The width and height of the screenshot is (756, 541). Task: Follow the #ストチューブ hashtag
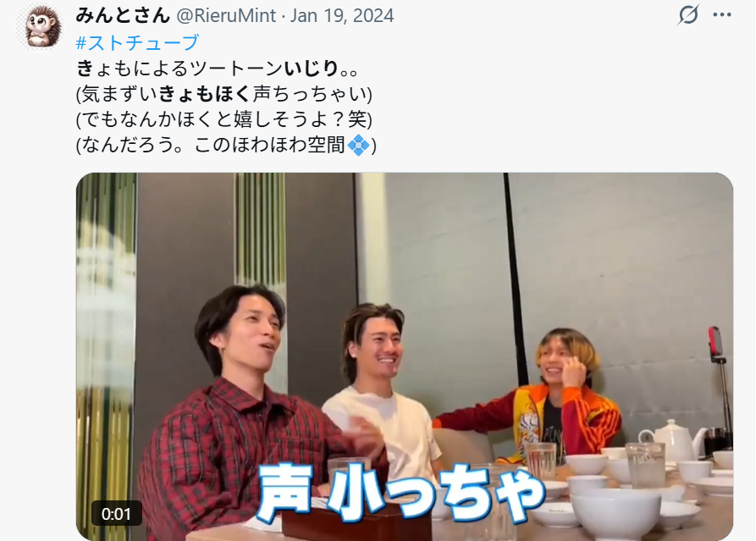click(137, 42)
